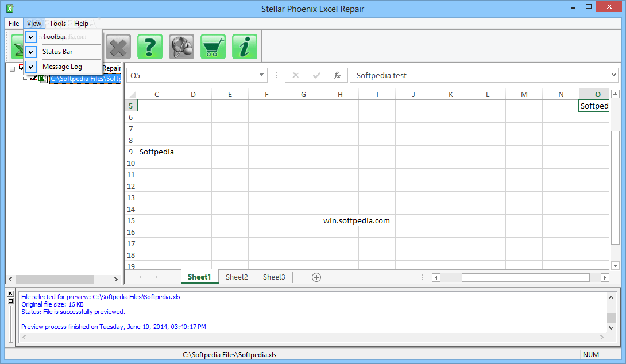Open the green info about icon

pyautogui.click(x=244, y=47)
